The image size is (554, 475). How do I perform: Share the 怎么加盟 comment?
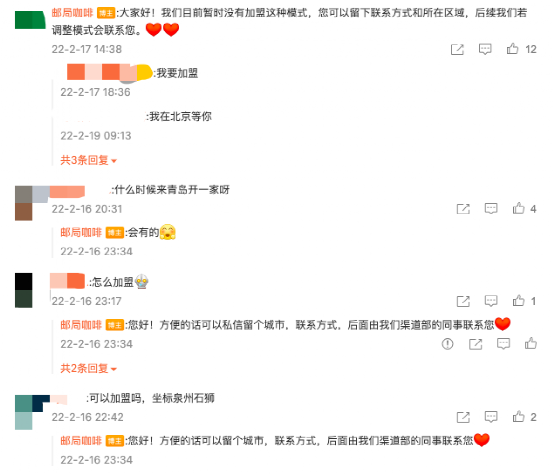click(463, 301)
